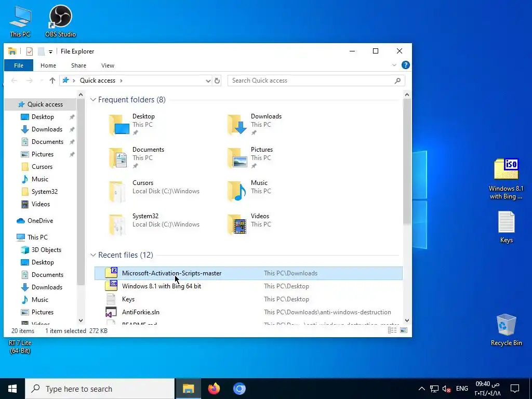This screenshot has width=532, height=399.
Task: Select Microsoft-Activation-Scripts-master recent file
Action: [x=248, y=273]
